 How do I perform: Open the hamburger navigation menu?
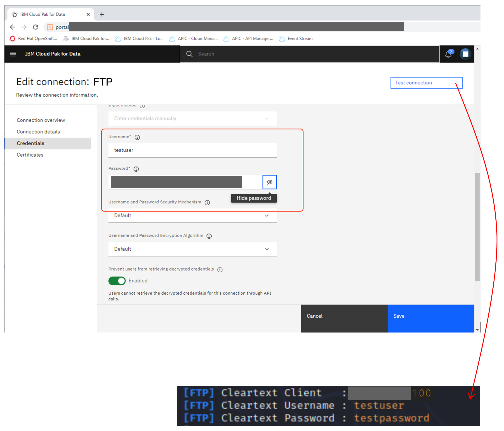(13, 54)
